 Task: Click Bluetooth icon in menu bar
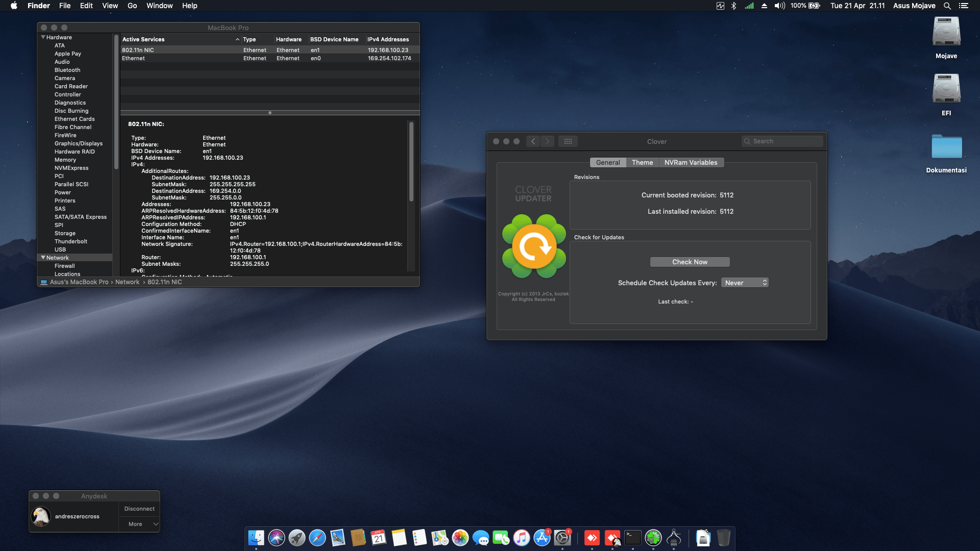coord(734,6)
